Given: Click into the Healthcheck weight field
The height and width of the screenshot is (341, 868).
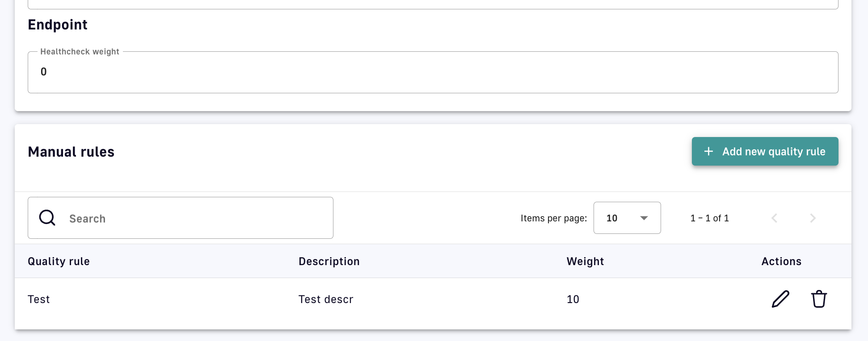Looking at the screenshot, I should [x=433, y=72].
